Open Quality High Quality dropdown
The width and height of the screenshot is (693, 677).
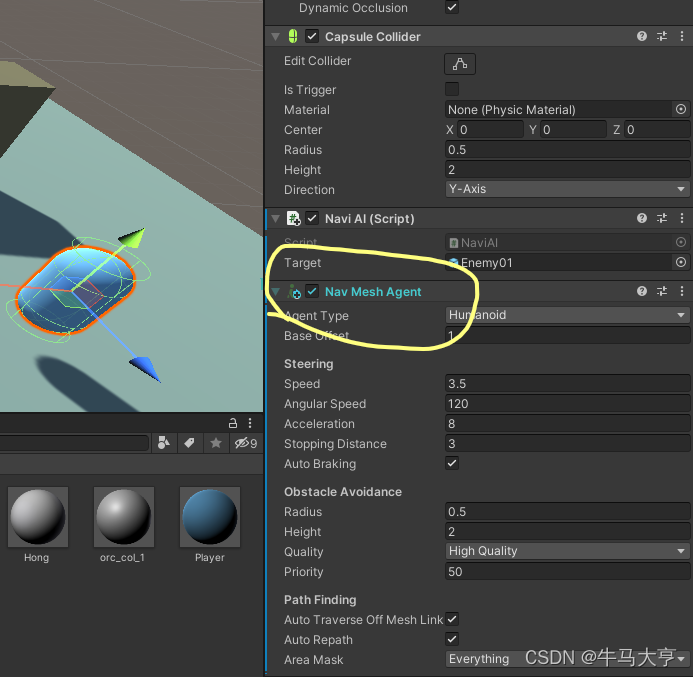click(567, 551)
